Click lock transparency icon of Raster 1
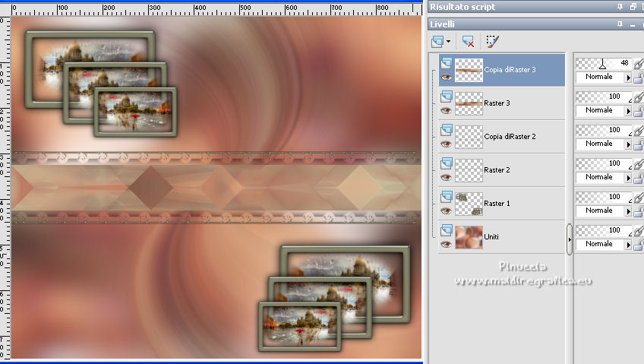644x364 pixels. (x=638, y=211)
